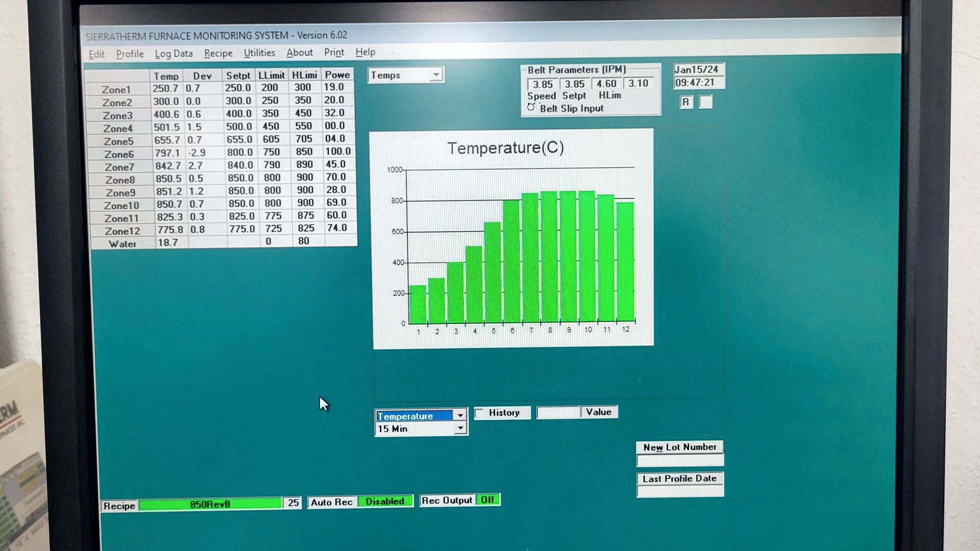Select the Zone6 row label
The width and height of the screenshot is (980, 551).
(x=119, y=154)
